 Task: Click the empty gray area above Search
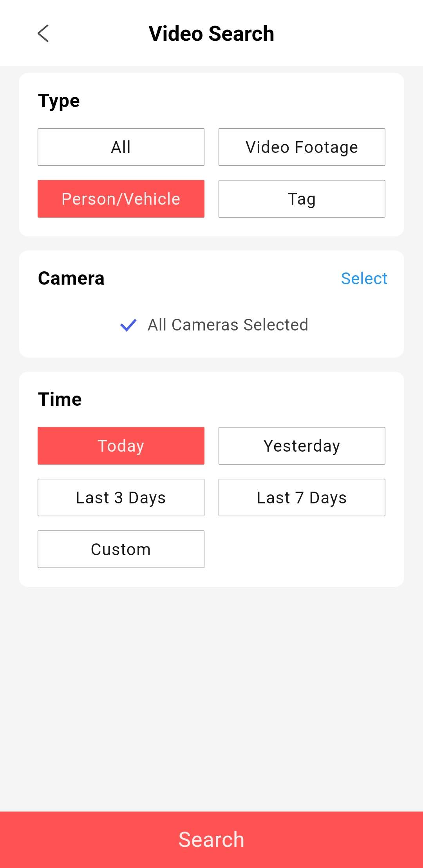pyautogui.click(x=211, y=698)
